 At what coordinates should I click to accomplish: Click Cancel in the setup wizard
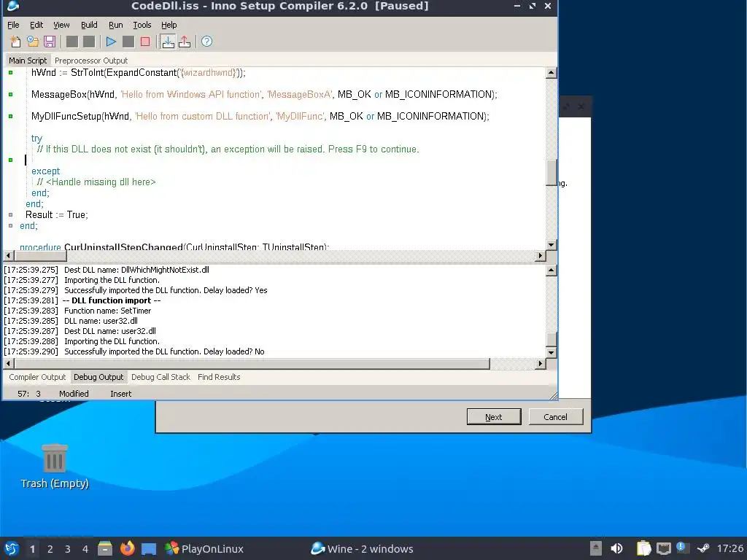point(555,416)
